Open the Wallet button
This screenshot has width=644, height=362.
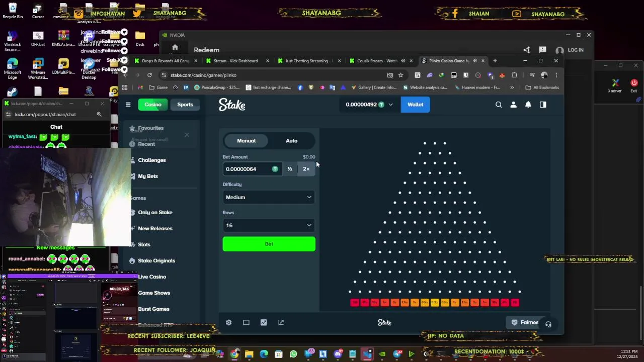(x=415, y=105)
